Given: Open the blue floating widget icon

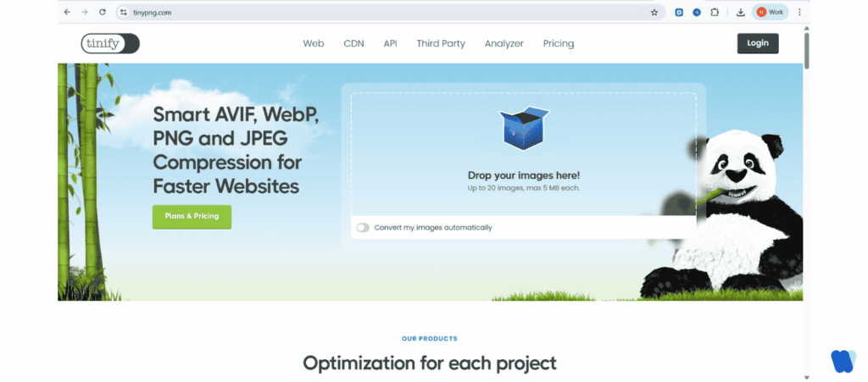Looking at the screenshot, I should tap(843, 361).
